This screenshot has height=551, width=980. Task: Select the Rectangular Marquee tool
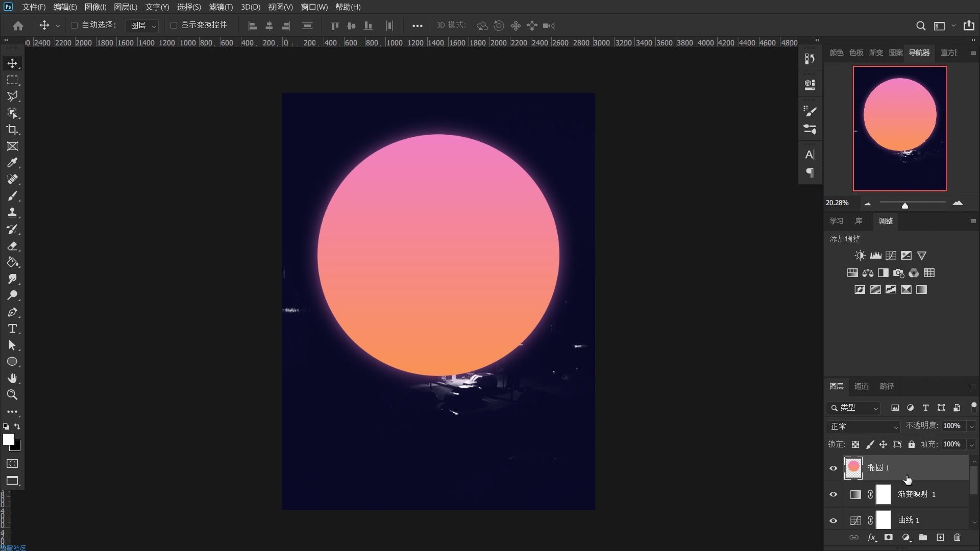click(x=12, y=80)
